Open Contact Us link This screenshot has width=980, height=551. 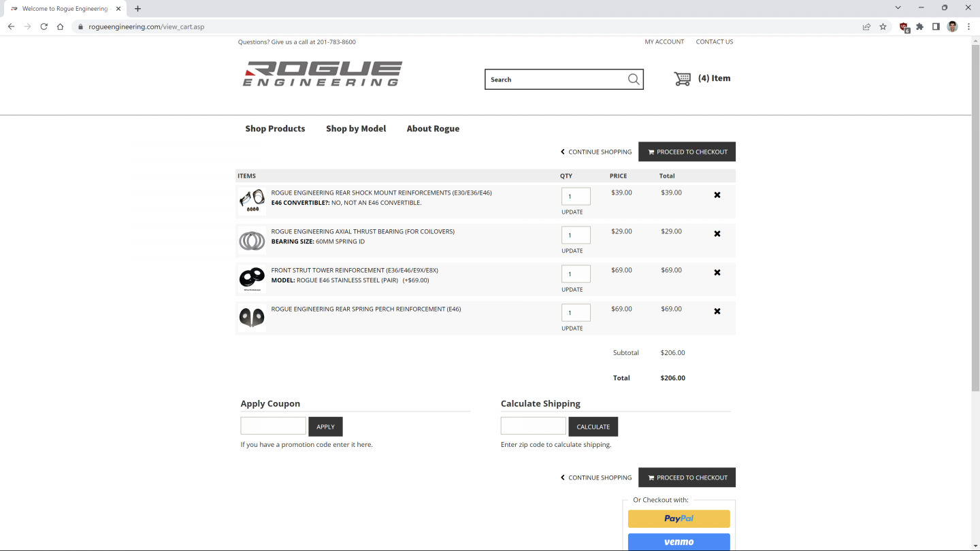pos(715,41)
